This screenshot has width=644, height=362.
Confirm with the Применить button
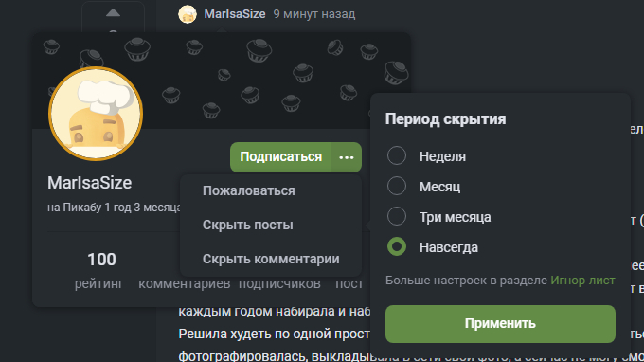[500, 324]
